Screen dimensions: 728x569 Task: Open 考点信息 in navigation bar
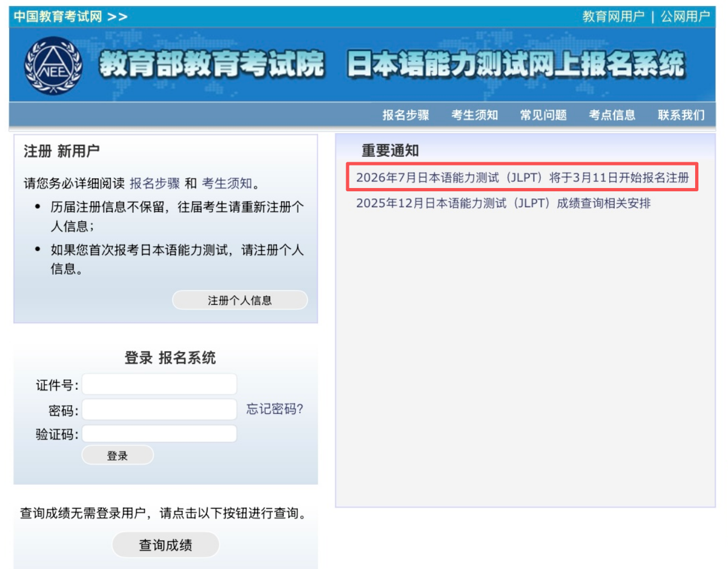[612, 115]
